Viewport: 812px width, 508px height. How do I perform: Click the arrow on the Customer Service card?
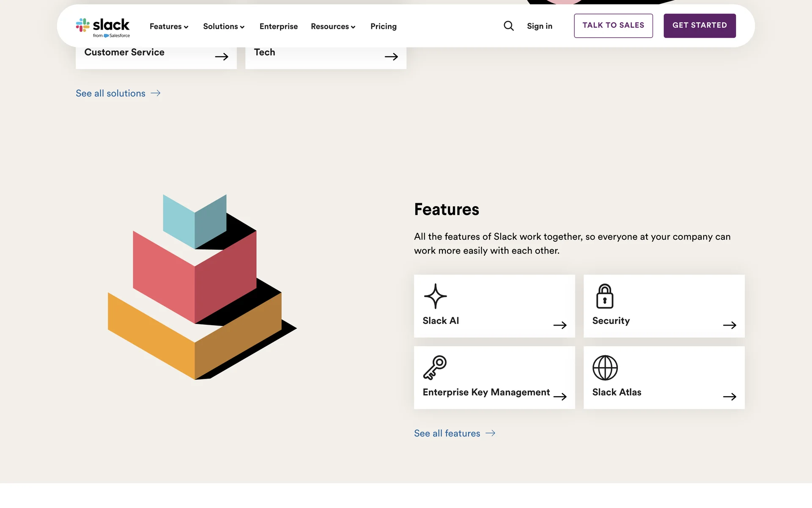tap(221, 57)
